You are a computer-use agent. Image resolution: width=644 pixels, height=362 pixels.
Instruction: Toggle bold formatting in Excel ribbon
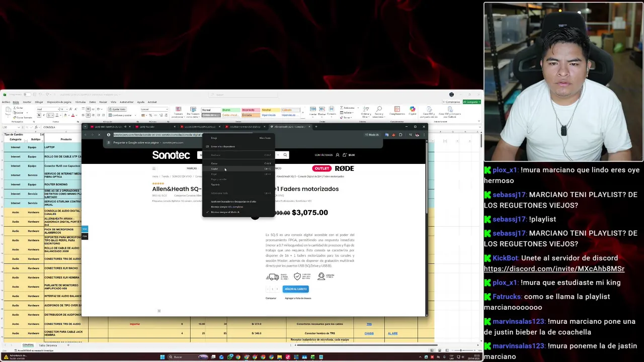[39, 115]
